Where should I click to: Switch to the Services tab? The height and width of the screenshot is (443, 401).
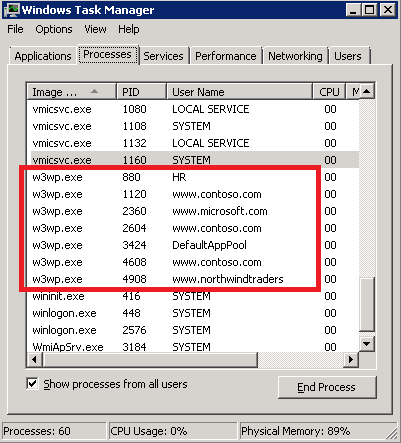pyautogui.click(x=163, y=56)
